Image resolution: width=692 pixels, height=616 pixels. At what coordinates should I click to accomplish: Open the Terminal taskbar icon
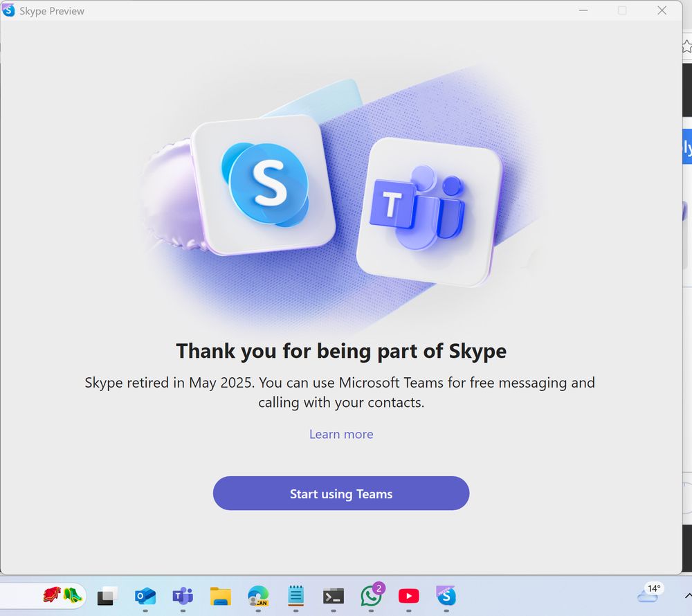(x=334, y=596)
